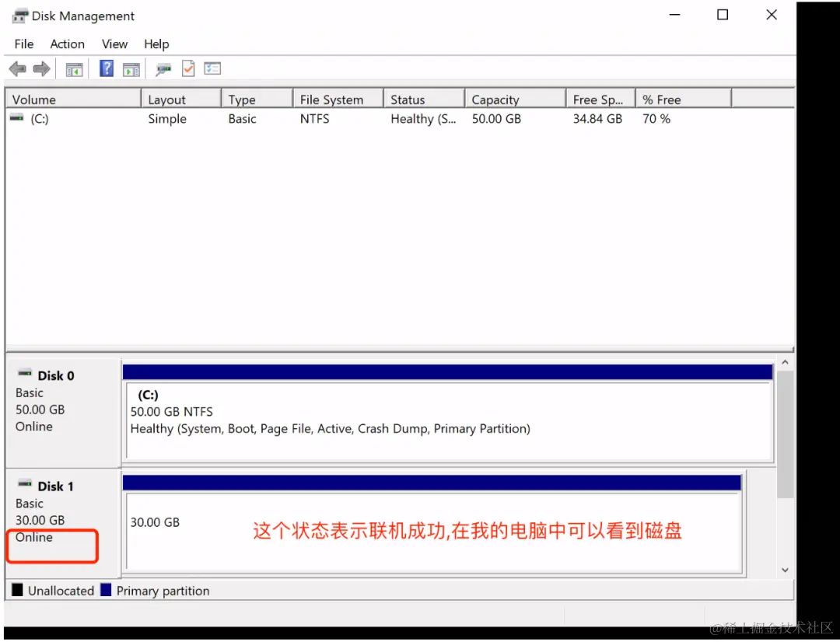Screen dimensions: 840x642
Task: Sort by the Status column header
Action: click(x=425, y=99)
